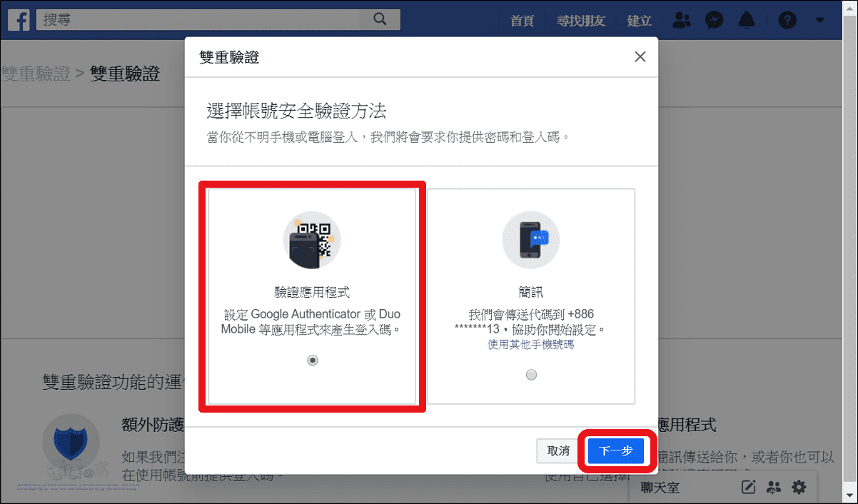Viewport: 858px width, 504px height.
Task: Click new message compose icon in chat bar
Action: click(748, 488)
